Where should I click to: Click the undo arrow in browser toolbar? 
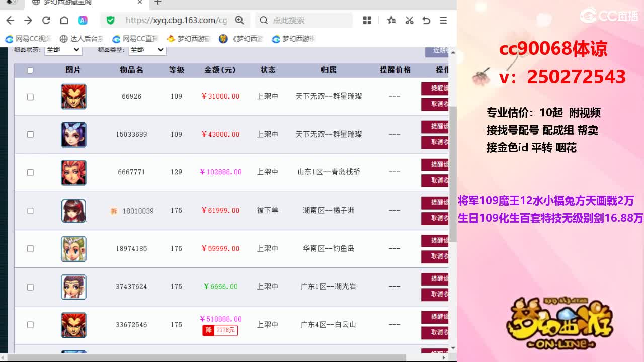click(x=426, y=20)
